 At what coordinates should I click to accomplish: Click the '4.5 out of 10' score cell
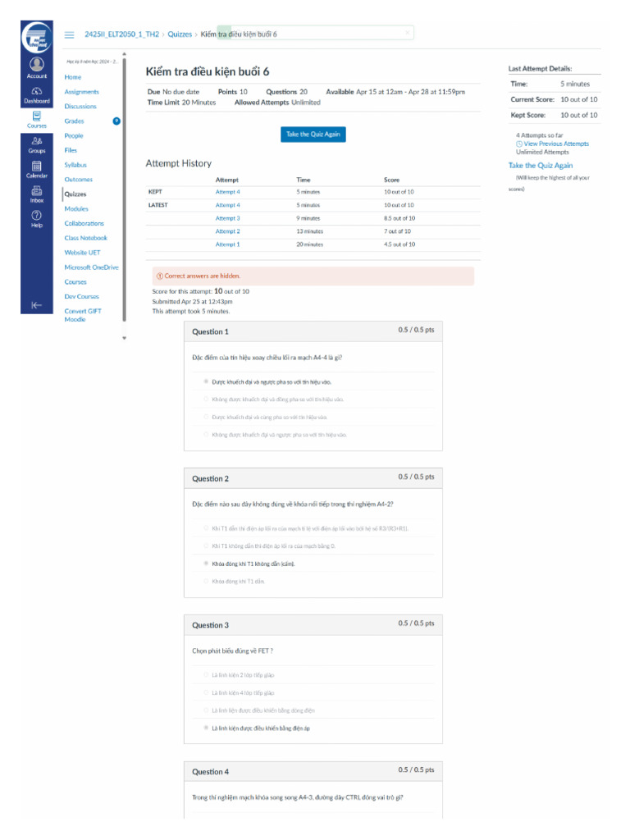(x=399, y=244)
